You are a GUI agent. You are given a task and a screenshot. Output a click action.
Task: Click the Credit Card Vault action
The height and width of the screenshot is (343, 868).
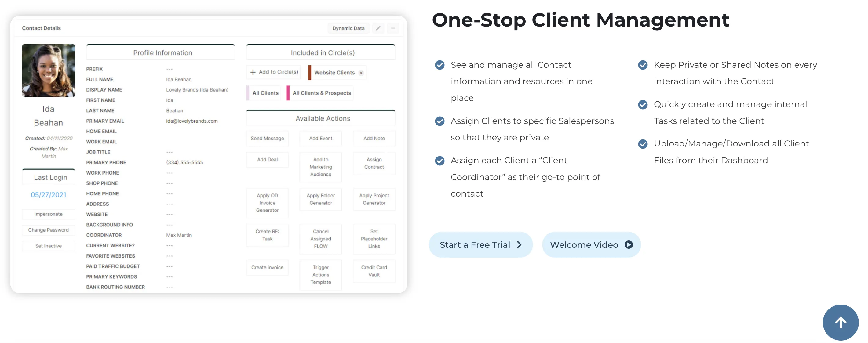click(x=374, y=271)
